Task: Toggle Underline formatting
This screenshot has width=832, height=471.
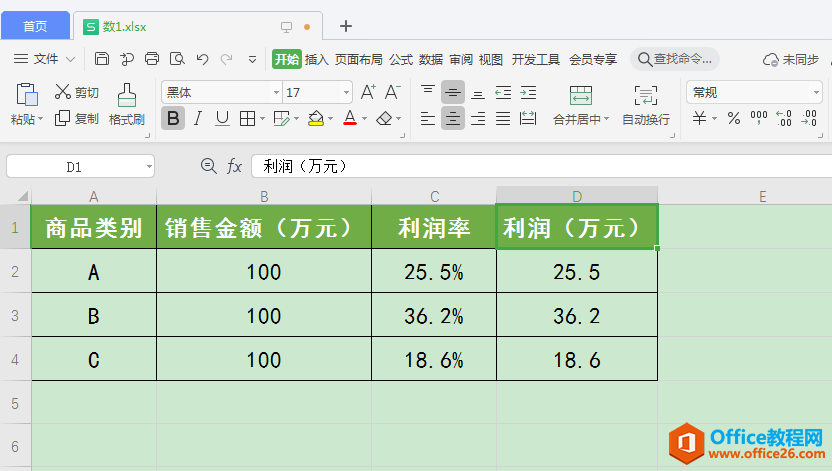Action: [x=222, y=118]
